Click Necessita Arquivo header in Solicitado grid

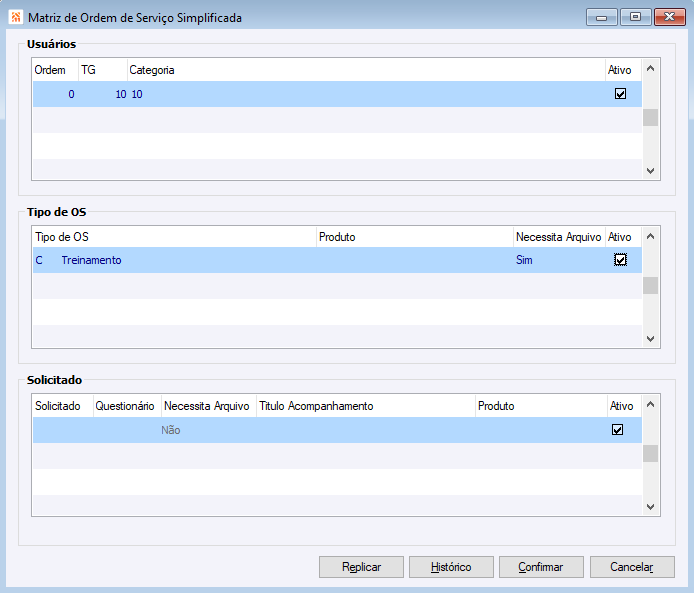[208, 406]
